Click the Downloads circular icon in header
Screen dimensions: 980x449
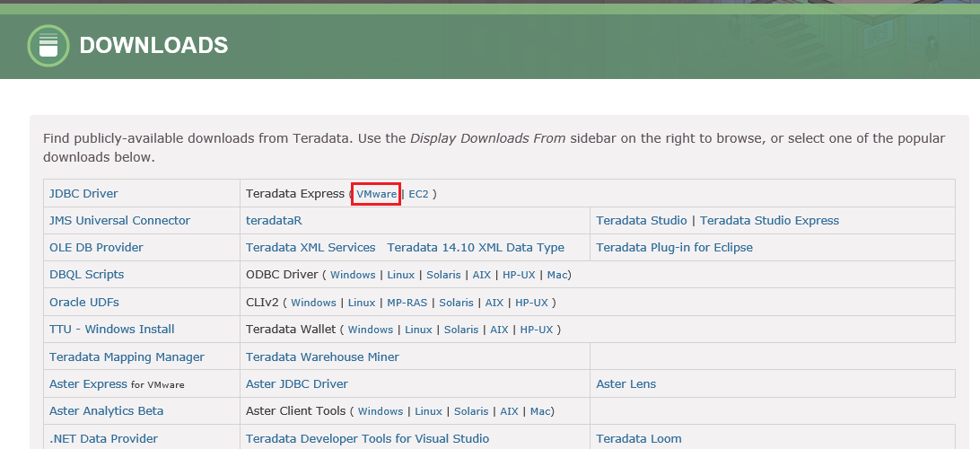coord(48,46)
